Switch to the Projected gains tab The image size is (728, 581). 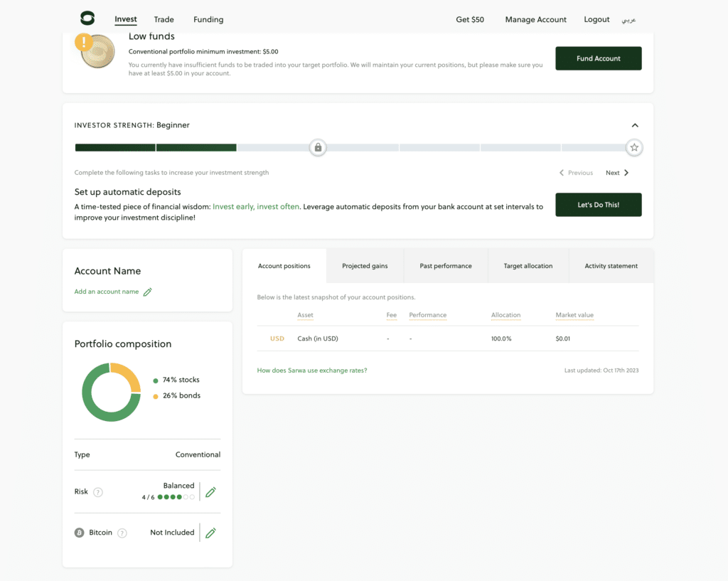[365, 266]
